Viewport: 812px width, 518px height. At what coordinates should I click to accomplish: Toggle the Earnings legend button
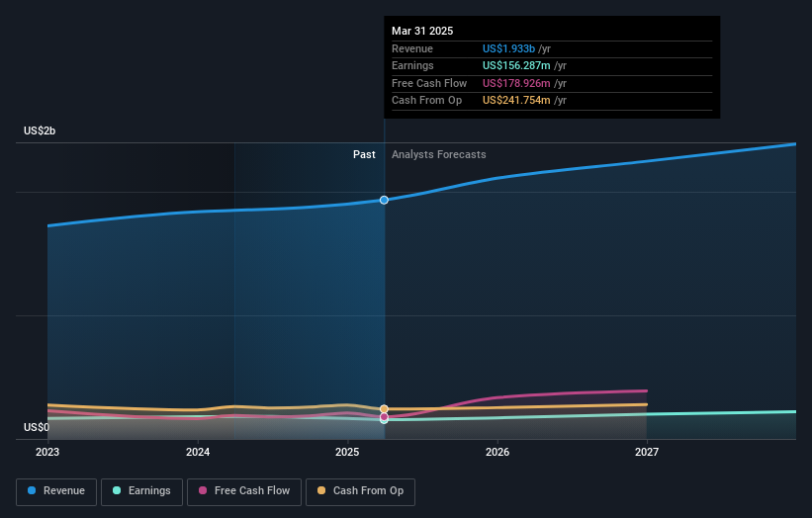[141, 491]
